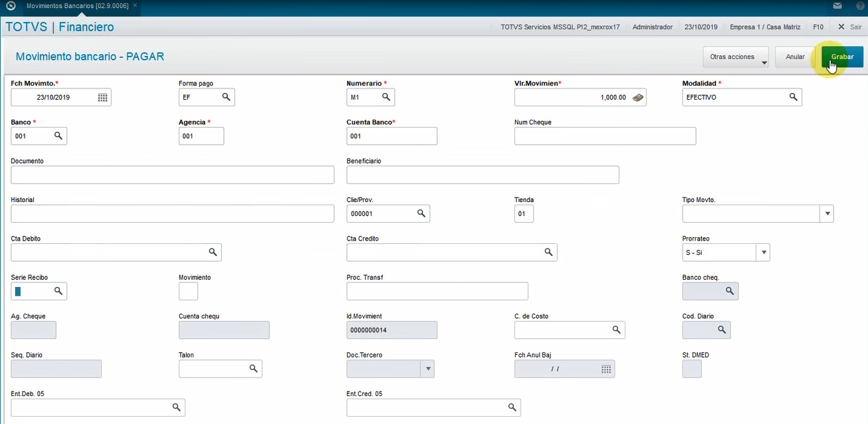Click the Beneficiario input field
Screen dimensions: 868x424
coord(483,175)
